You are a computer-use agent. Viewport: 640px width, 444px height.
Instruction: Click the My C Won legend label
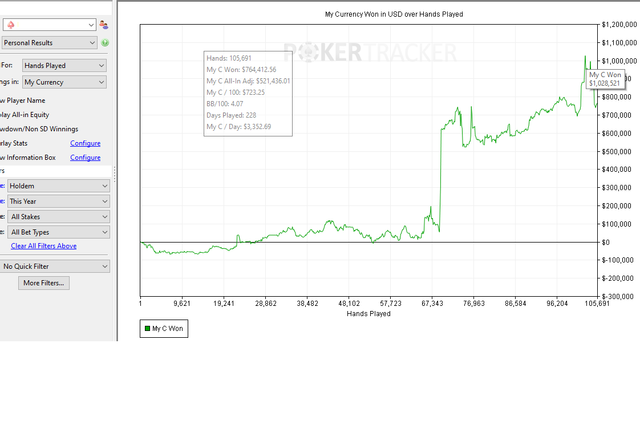click(x=168, y=329)
